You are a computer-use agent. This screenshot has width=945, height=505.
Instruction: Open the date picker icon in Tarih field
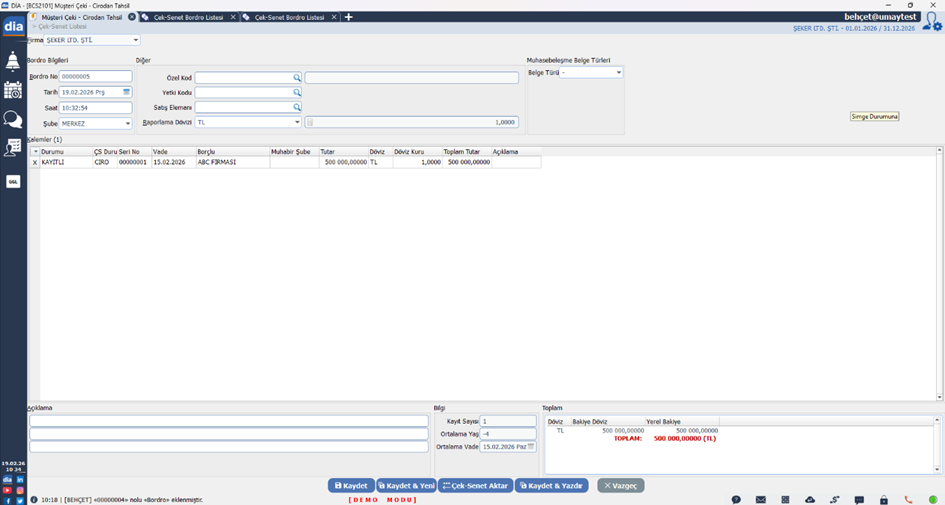click(x=127, y=92)
